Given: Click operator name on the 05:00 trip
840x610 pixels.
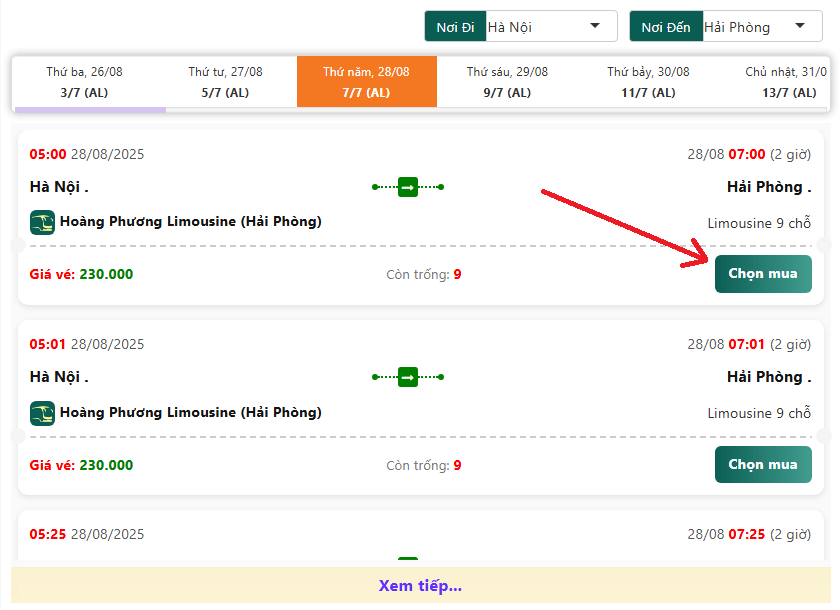Looking at the screenshot, I should click(190, 222).
